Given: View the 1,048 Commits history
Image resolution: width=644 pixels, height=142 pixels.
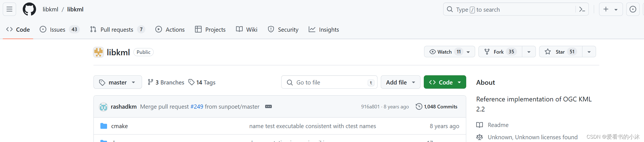Looking at the screenshot, I should [437, 107].
